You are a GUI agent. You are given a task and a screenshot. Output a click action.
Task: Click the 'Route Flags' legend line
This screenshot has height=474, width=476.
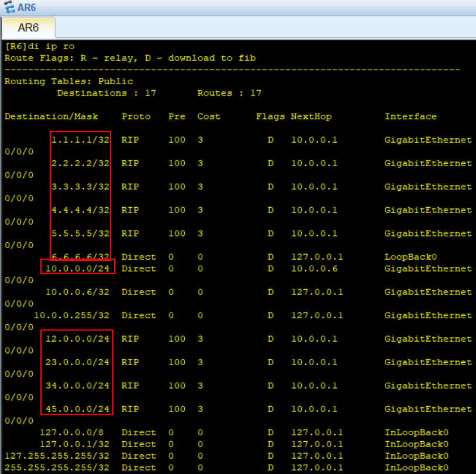point(130,58)
